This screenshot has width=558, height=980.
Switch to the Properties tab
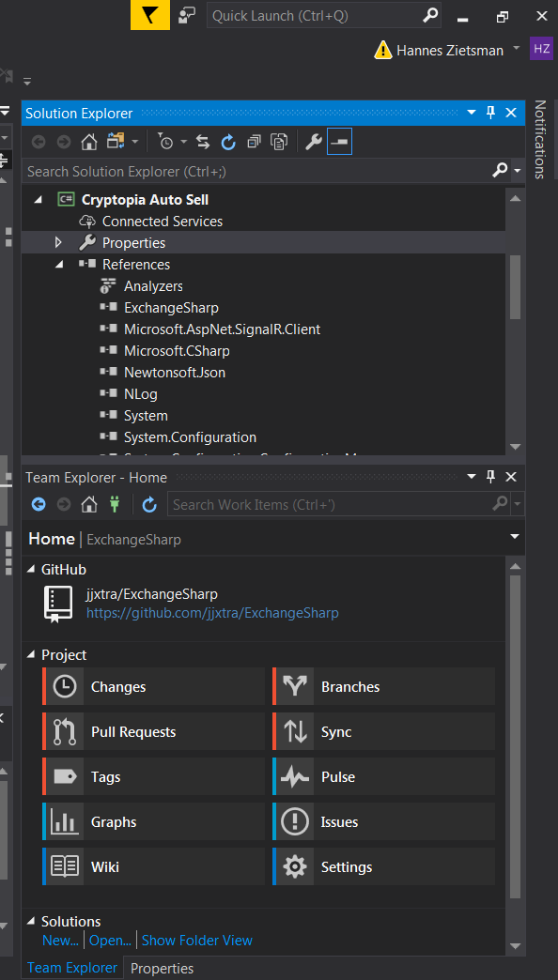pyautogui.click(x=161, y=968)
